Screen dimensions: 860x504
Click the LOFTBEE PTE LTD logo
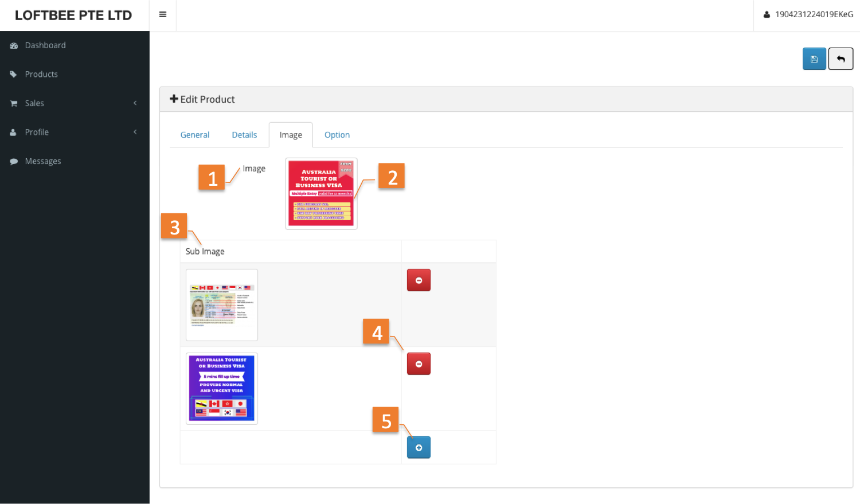tap(73, 15)
